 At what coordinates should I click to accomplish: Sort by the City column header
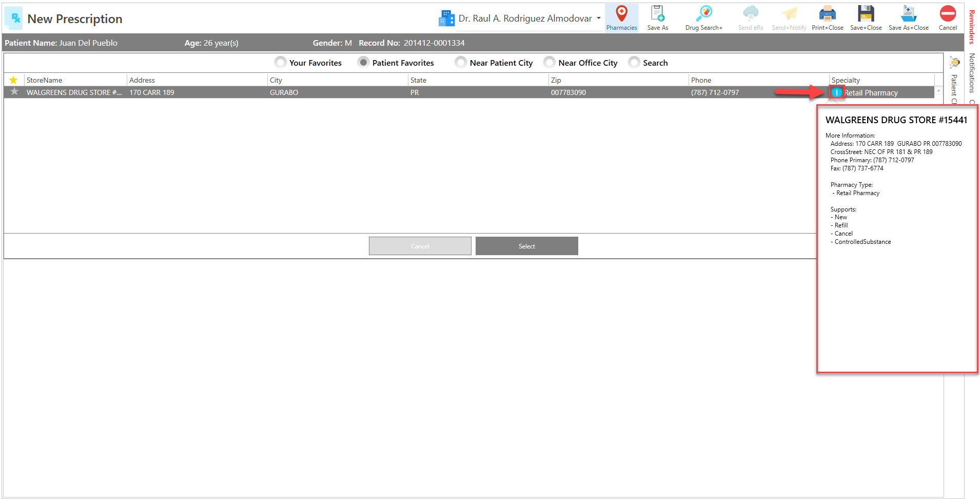[338, 80]
